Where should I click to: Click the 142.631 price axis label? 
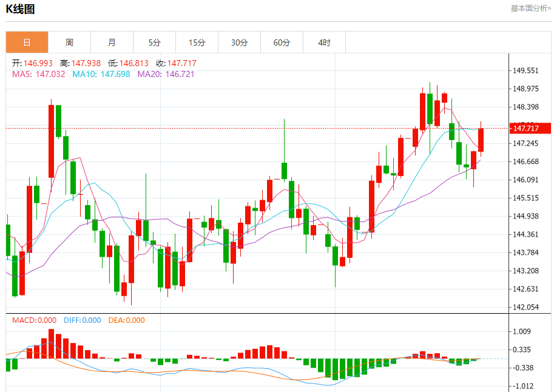(x=525, y=289)
